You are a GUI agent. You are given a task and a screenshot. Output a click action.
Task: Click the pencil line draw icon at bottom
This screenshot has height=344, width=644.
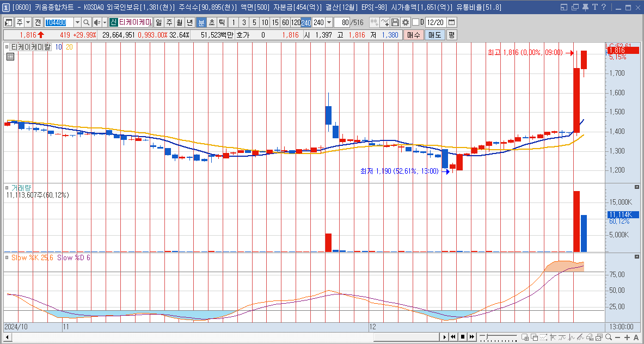(580, 337)
